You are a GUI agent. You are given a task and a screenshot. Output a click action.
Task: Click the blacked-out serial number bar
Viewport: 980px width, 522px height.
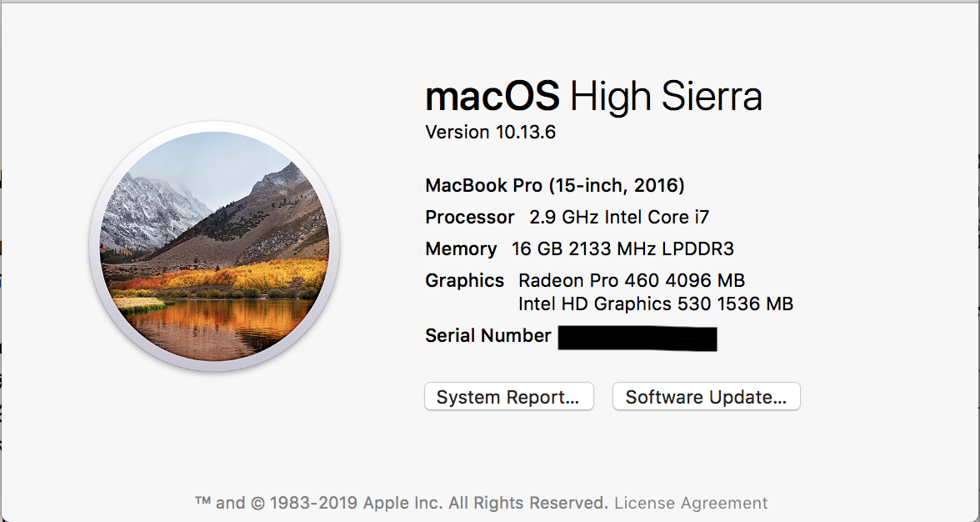tap(637, 339)
